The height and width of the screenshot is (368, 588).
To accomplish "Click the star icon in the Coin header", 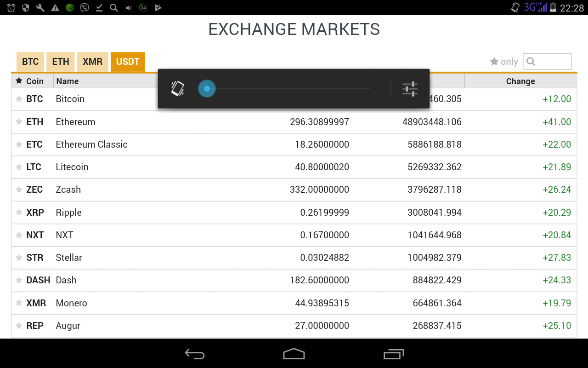I will point(19,81).
